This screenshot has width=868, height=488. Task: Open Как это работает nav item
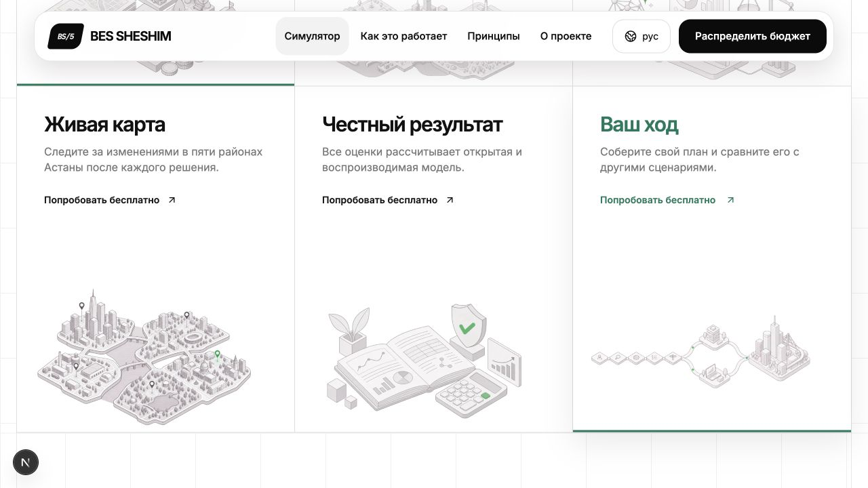[403, 37]
